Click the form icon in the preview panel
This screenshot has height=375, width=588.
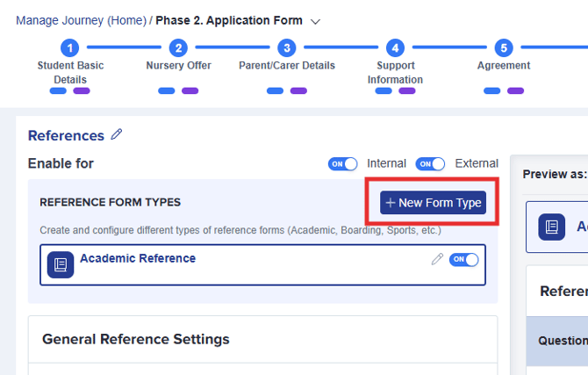[x=553, y=227]
